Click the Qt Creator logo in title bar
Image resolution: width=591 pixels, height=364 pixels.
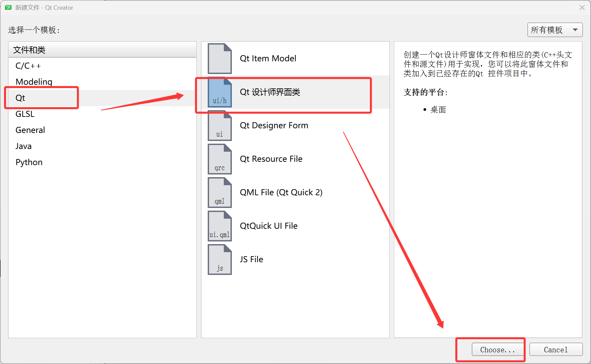(8, 7)
